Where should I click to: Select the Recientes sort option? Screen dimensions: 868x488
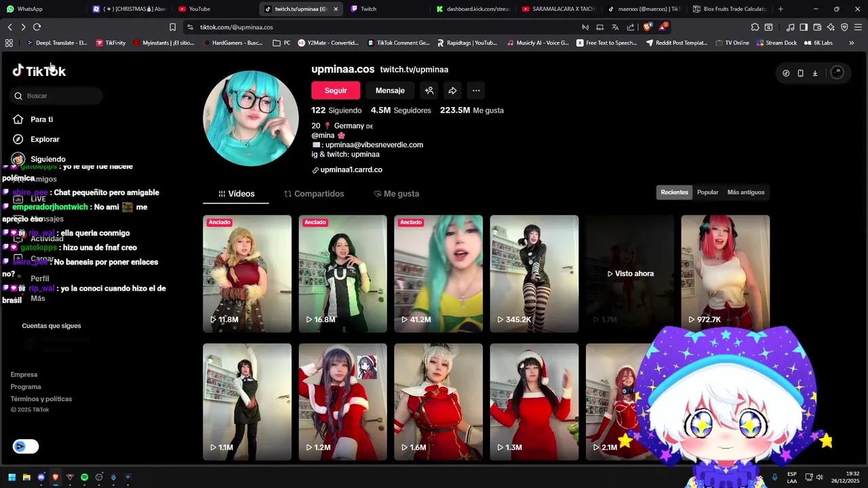pos(674,192)
